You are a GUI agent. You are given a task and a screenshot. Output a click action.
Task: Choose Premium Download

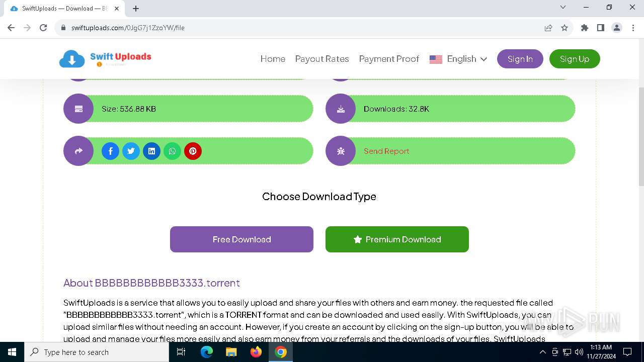point(397,239)
